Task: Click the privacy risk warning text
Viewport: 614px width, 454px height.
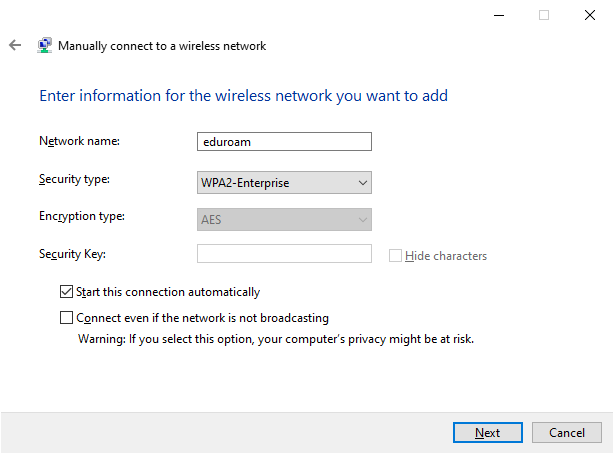Action: click(x=275, y=338)
